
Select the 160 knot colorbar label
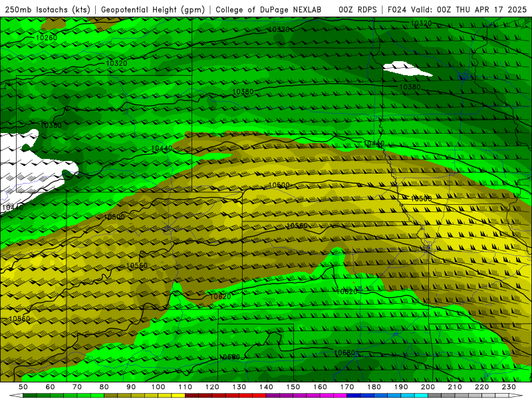click(320, 387)
